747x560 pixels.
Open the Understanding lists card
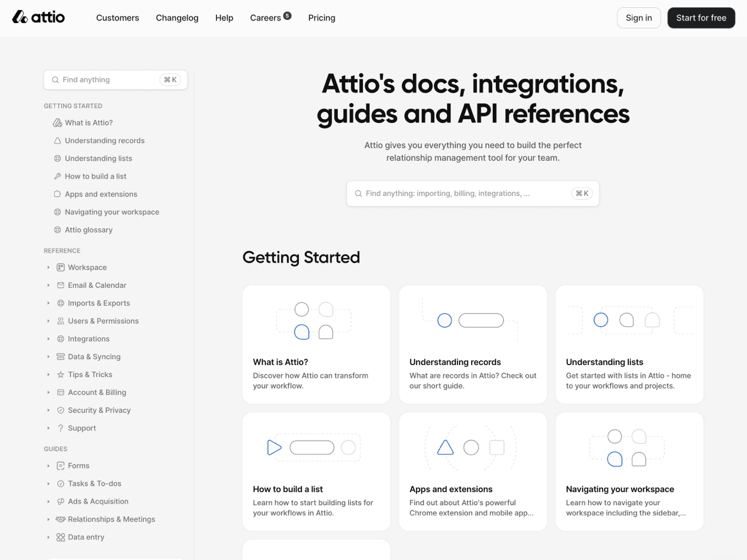[629, 344]
